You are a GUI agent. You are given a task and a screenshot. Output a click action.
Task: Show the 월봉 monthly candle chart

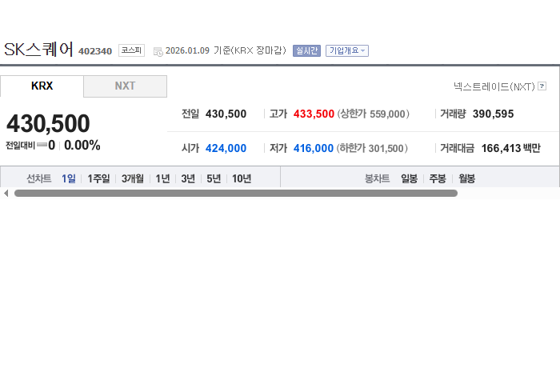(x=466, y=178)
